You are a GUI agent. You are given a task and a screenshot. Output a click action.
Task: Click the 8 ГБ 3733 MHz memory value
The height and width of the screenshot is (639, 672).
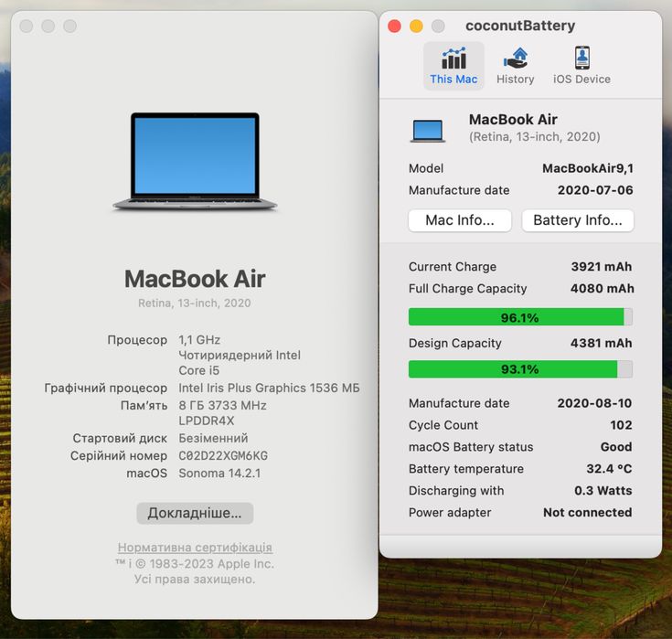(222, 405)
